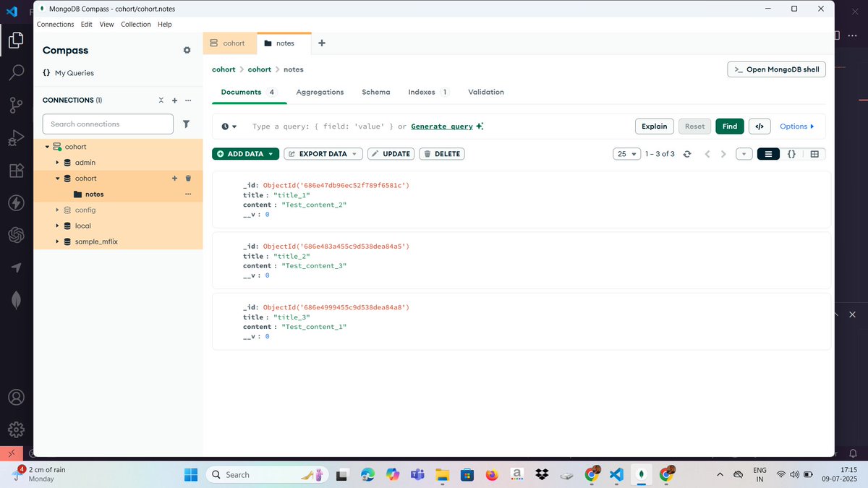The width and height of the screenshot is (868, 488).
Task: Open the query history clock dropdown
Action: [229, 127]
